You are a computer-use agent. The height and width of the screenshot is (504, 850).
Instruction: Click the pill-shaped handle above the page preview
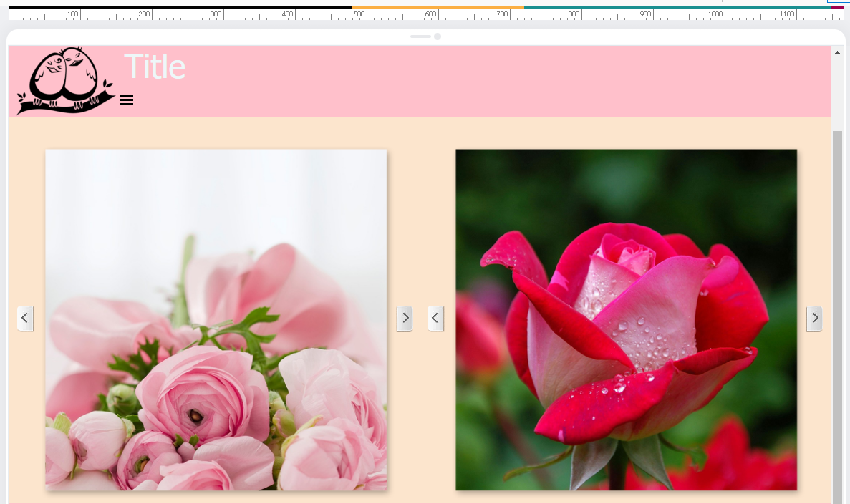(x=420, y=37)
